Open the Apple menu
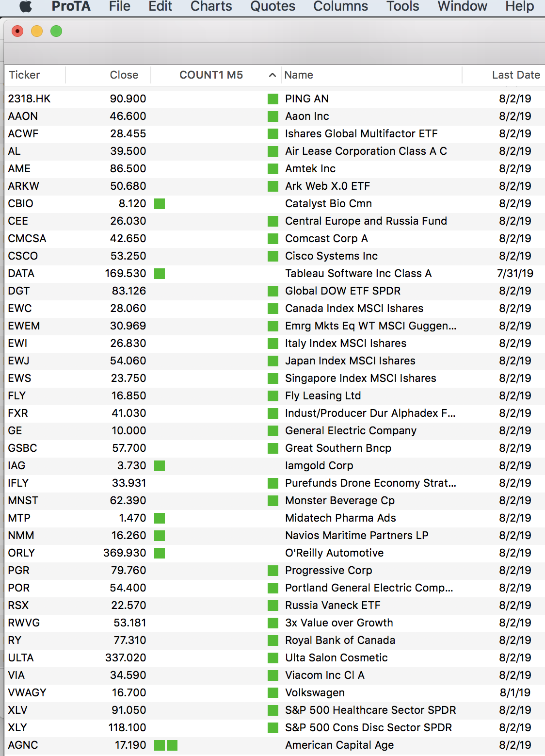545x756 pixels. [x=26, y=6]
